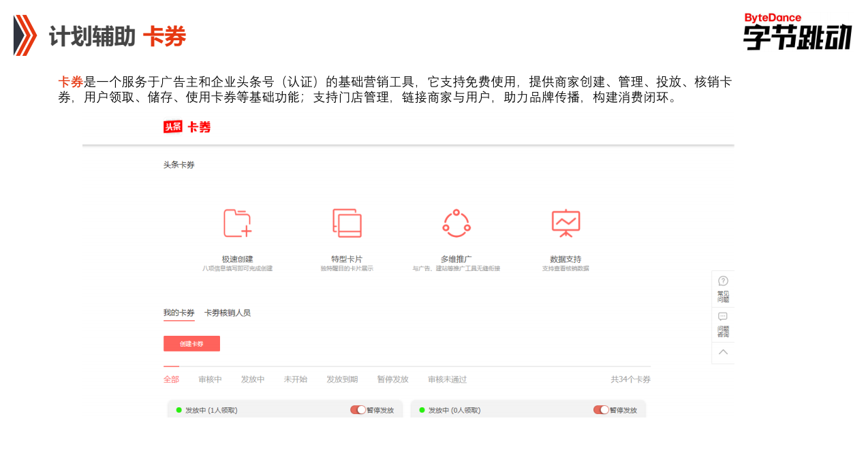Toggle 暂停发放 on the right coupon card
The image size is (868, 472).
tap(600, 409)
